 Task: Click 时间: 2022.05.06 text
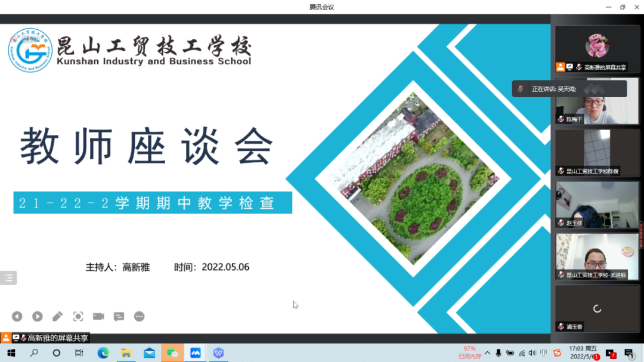click(212, 267)
